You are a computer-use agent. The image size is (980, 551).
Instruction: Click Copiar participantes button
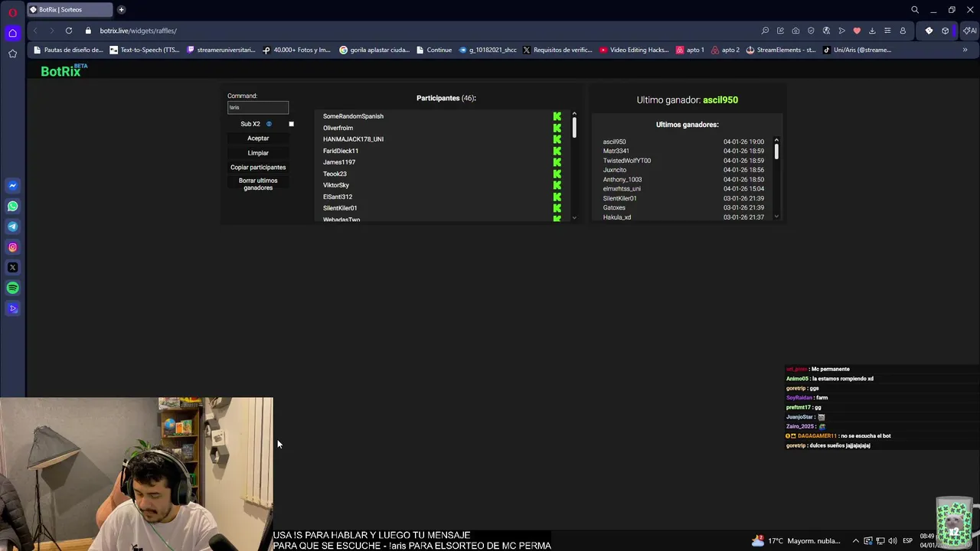(x=258, y=168)
